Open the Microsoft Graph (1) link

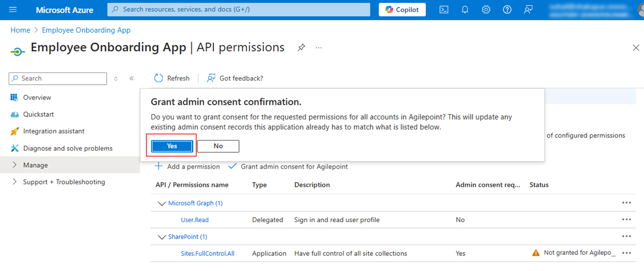point(195,203)
